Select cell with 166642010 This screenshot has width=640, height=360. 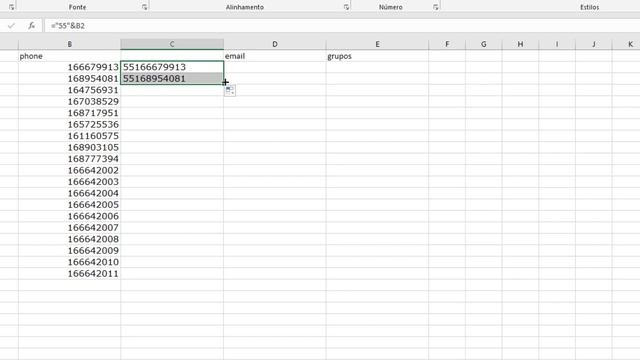69,262
